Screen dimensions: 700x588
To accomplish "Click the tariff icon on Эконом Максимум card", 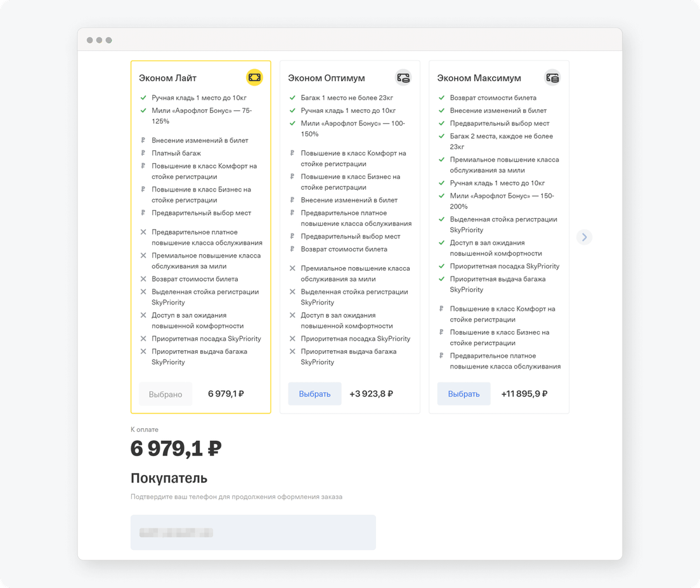I will (x=553, y=77).
